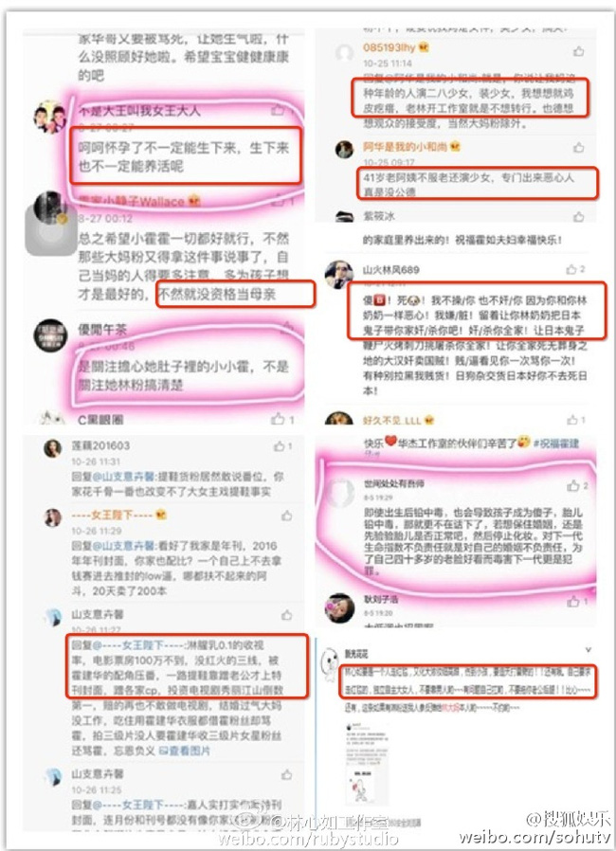Open avatar of 山火林风689
Image resolution: width=616 pixels, height=851 pixels.
(x=339, y=274)
